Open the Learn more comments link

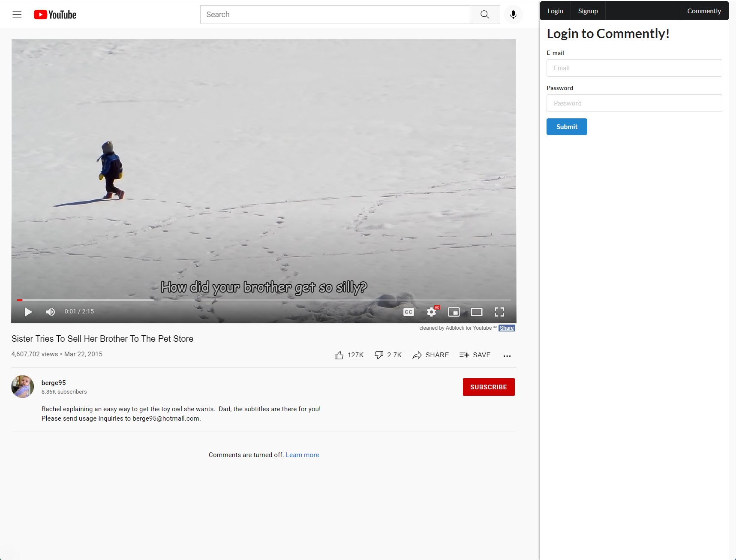[303, 455]
